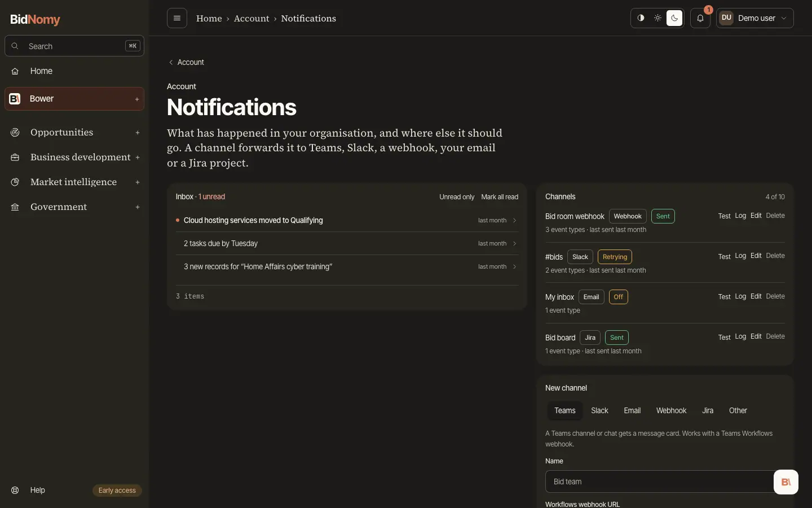
Task: Switch to the light theme sun icon
Action: [657, 18]
